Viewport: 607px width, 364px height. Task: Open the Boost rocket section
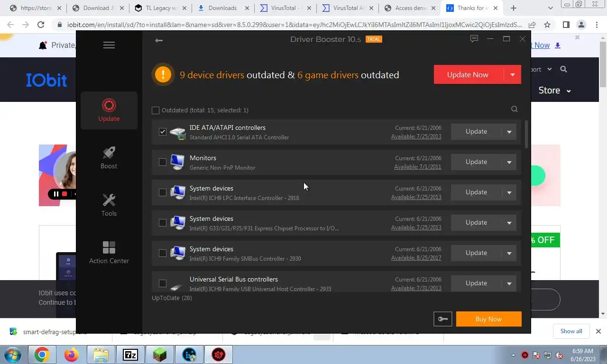[109, 158]
